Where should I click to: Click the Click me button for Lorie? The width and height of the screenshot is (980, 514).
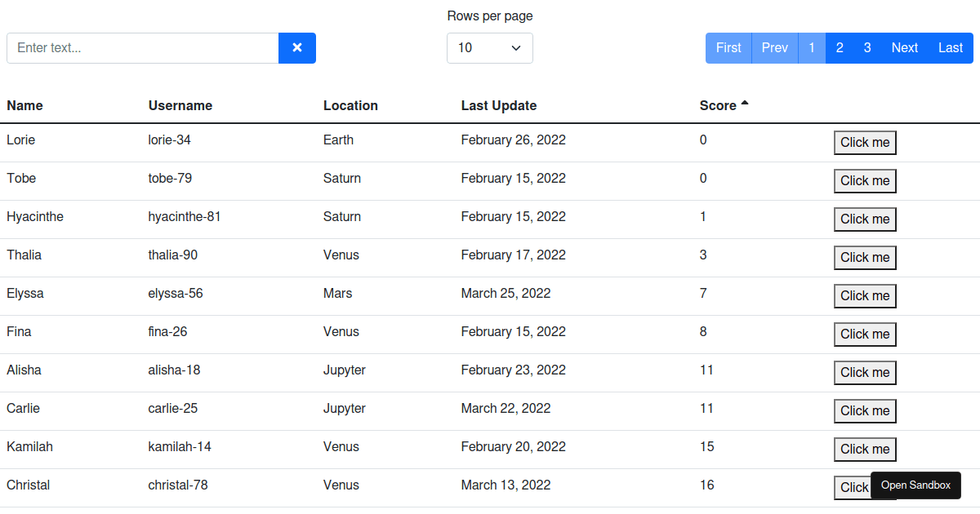(x=865, y=142)
